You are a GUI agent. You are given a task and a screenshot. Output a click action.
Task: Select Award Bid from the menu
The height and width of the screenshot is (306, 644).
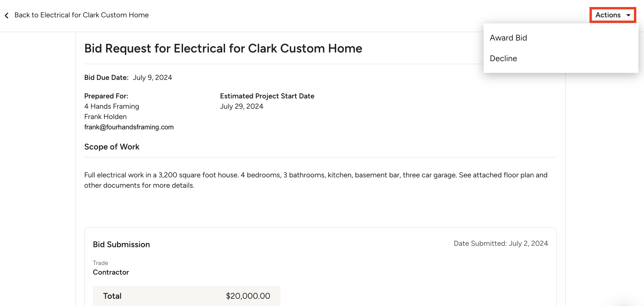pyautogui.click(x=508, y=38)
